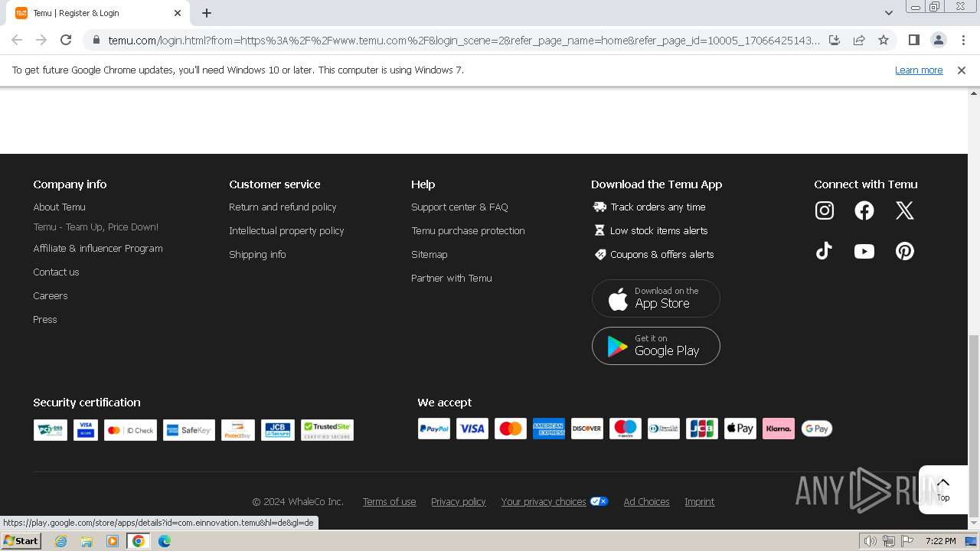The height and width of the screenshot is (551, 980).
Task: Open the Windows Start menu
Action: 21,541
